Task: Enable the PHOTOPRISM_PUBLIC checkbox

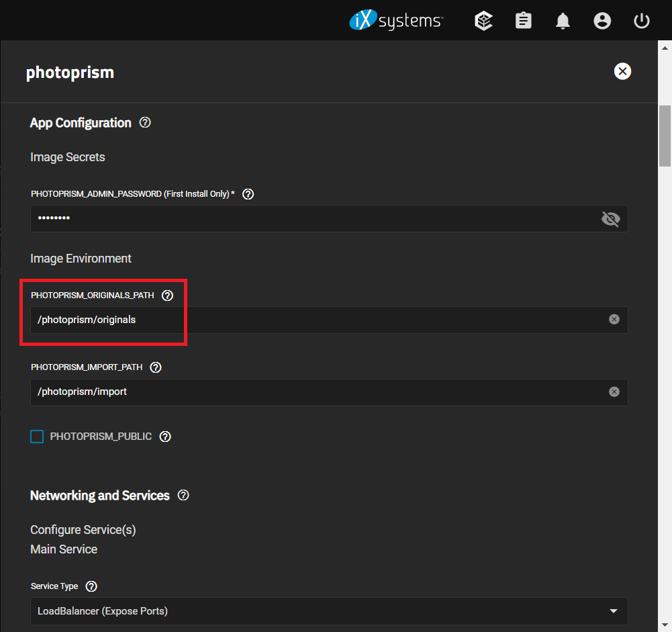Action: pos(37,437)
